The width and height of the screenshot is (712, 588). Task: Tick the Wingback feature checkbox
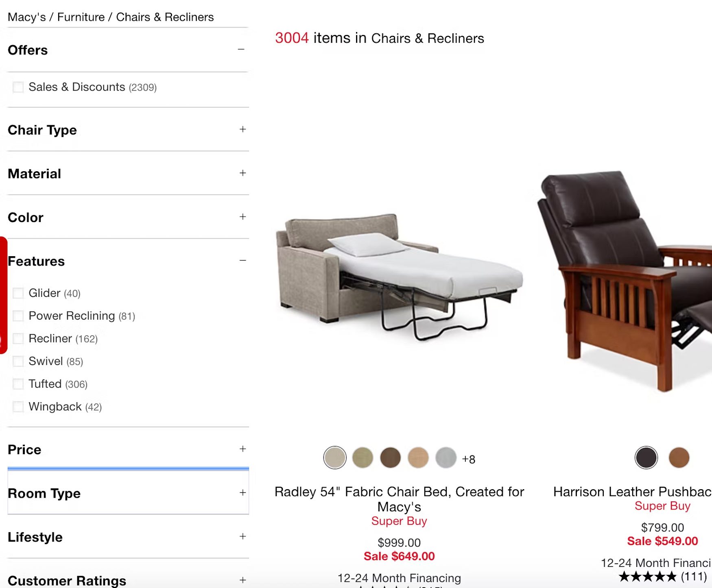point(18,407)
